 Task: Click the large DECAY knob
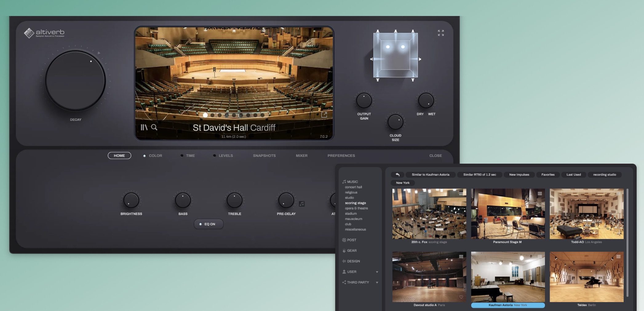tap(76, 81)
